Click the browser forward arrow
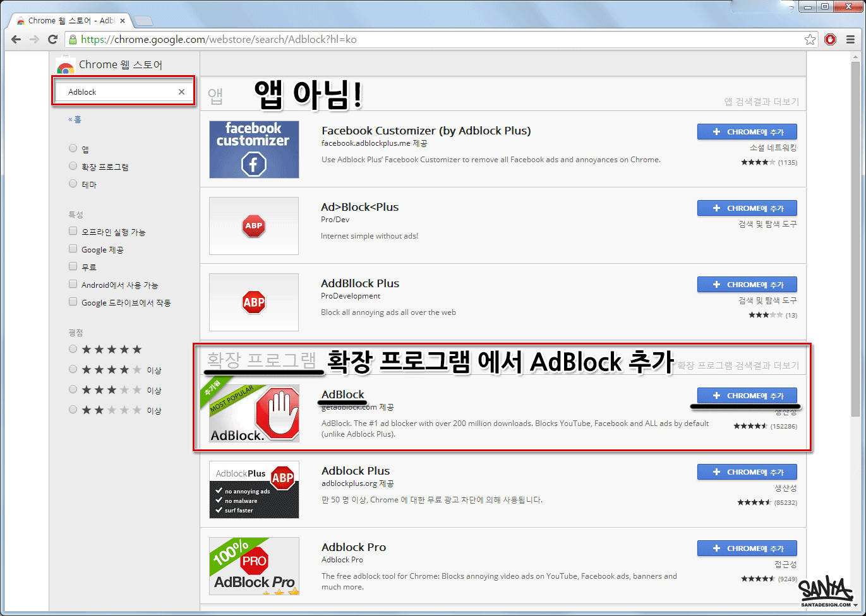 34,40
